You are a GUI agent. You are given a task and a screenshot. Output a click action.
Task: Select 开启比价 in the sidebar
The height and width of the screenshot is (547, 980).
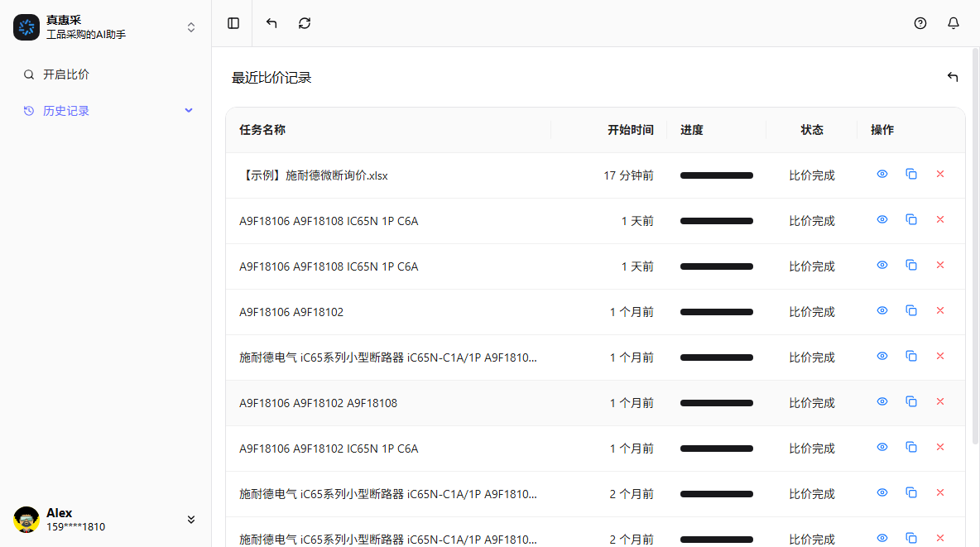tap(66, 74)
